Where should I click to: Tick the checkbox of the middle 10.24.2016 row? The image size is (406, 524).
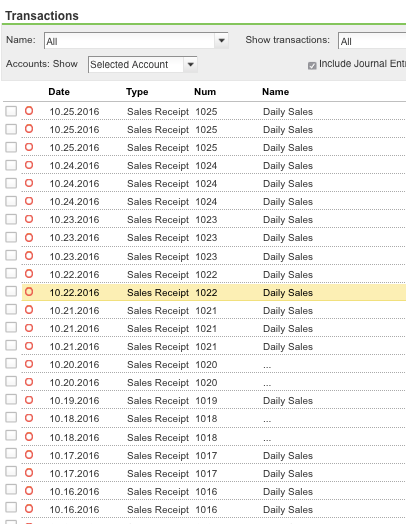[x=11, y=183]
